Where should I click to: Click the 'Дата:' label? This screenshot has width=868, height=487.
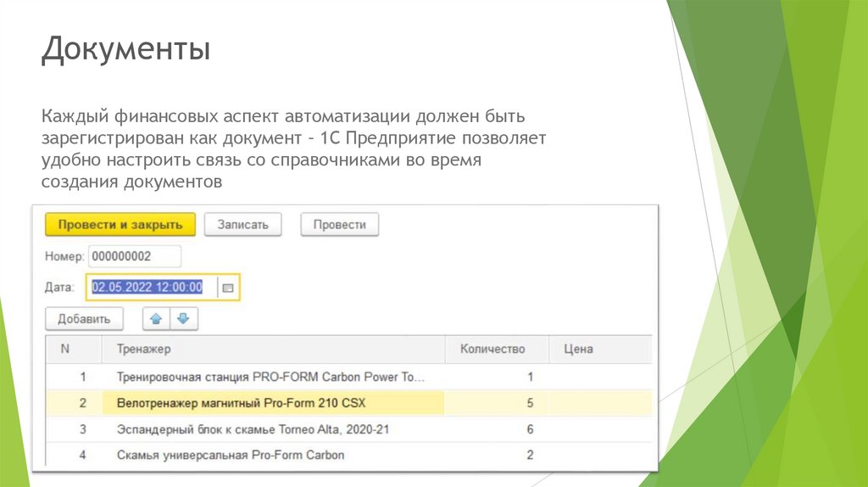(59, 288)
